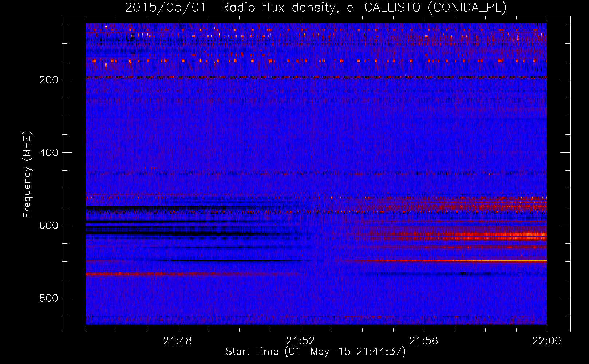Click the 600 frequency tick label

pyautogui.click(x=49, y=225)
